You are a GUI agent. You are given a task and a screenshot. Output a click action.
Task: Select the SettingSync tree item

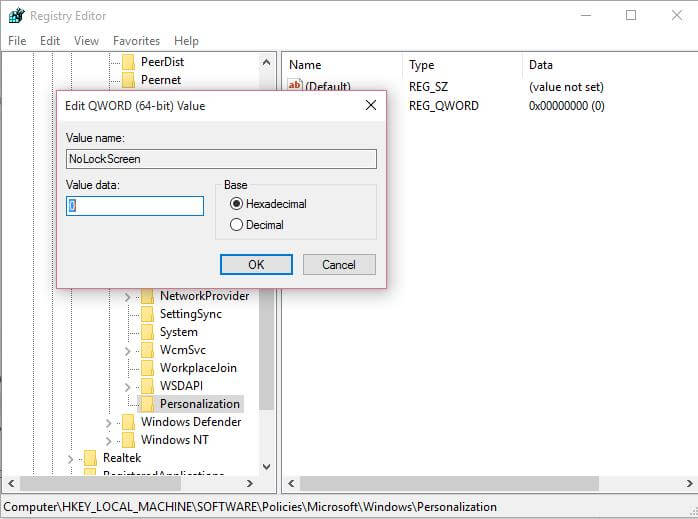point(191,314)
